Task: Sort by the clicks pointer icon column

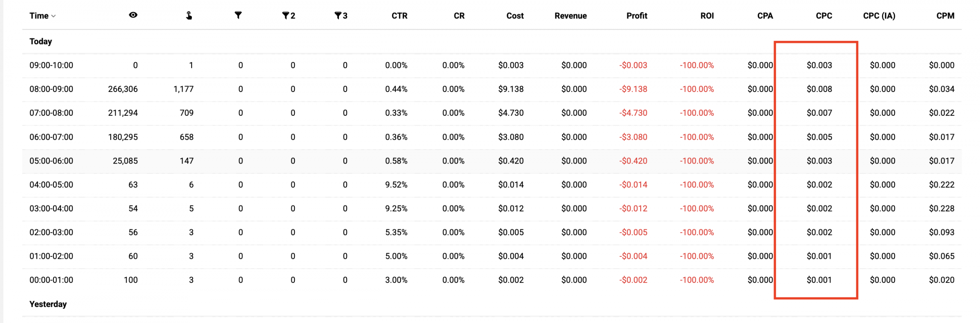Action: click(189, 16)
